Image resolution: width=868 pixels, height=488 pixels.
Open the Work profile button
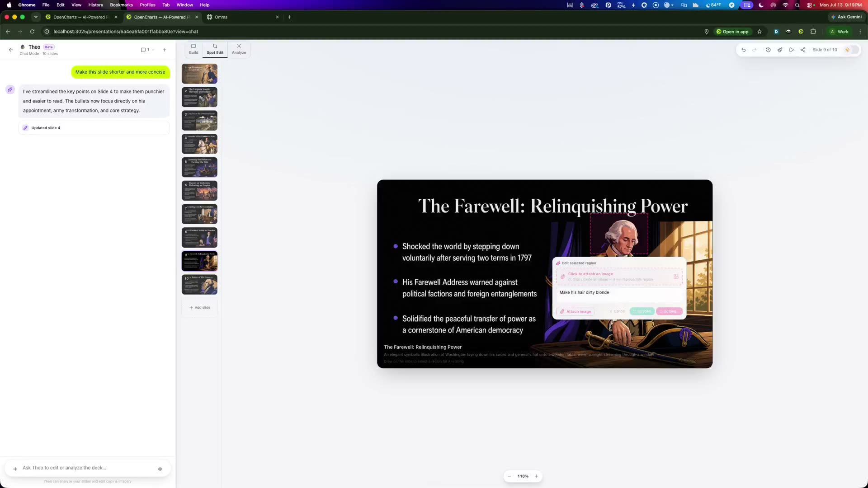pos(839,32)
